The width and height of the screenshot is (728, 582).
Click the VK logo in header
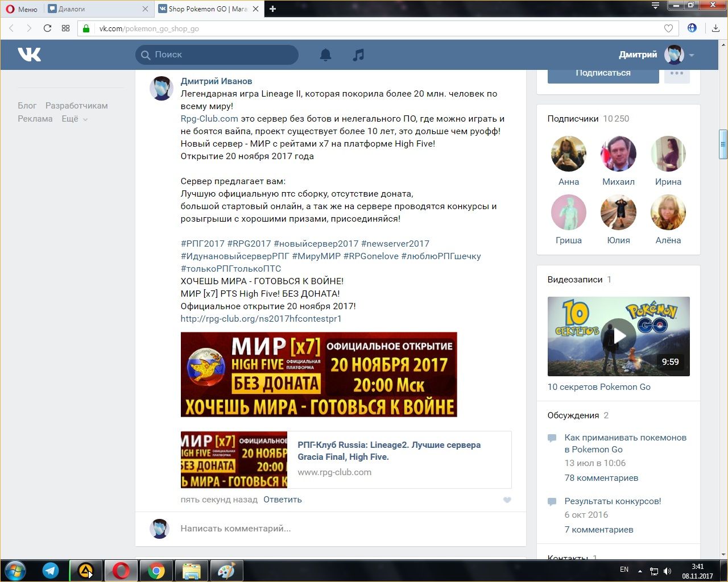click(x=29, y=55)
